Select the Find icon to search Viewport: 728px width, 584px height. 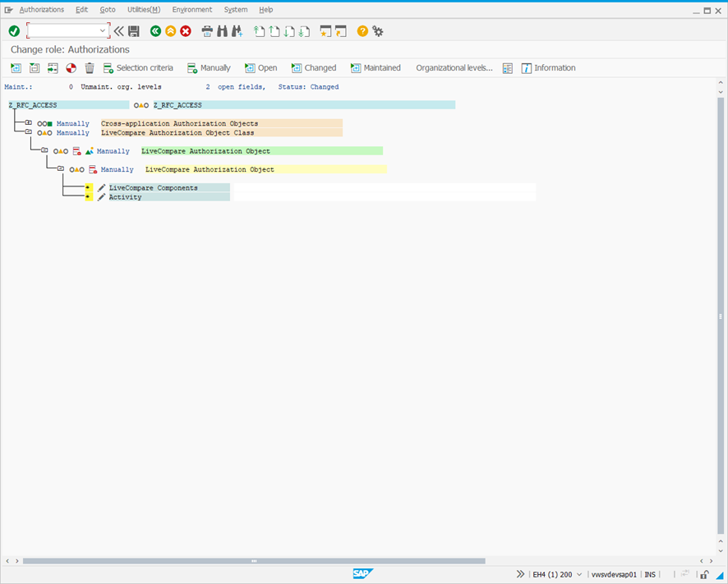223,31
